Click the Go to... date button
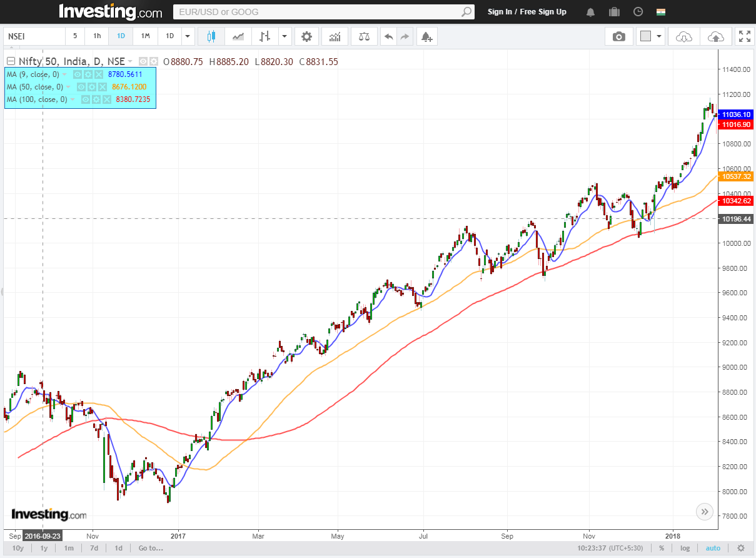 click(151, 548)
